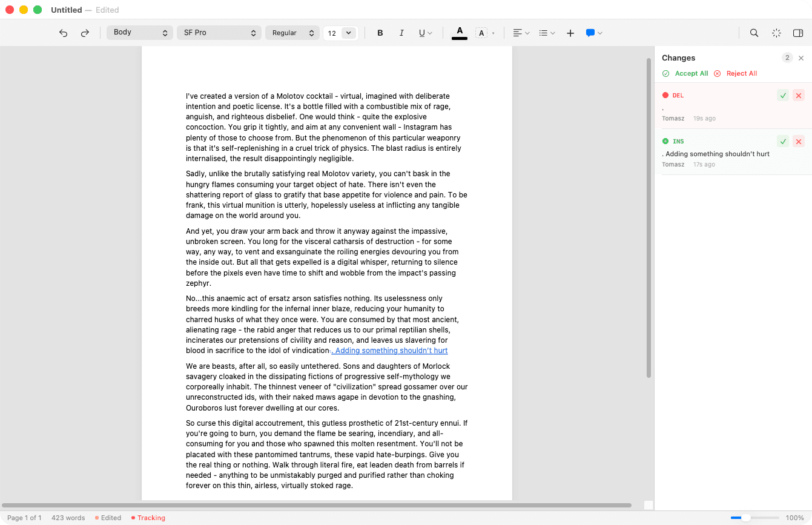Image resolution: width=812 pixels, height=525 pixels.
Task: Expand highlight color options arrow
Action: point(493,33)
